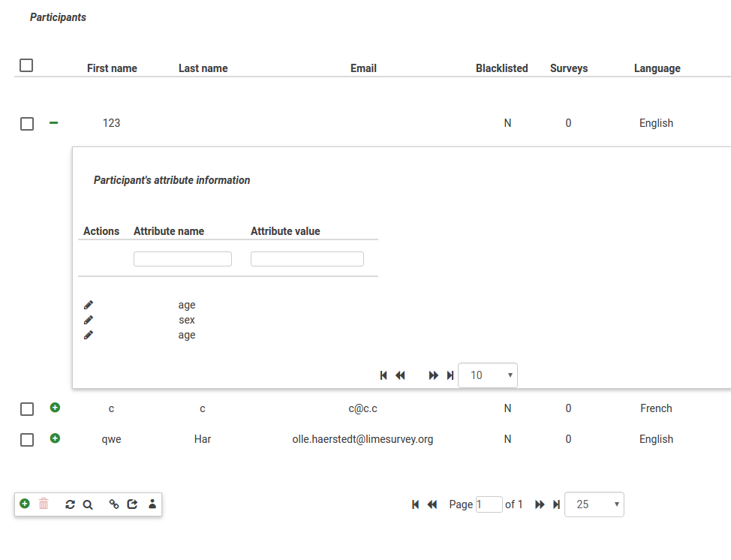Image resolution: width=731 pixels, height=560 pixels.
Task: Collapse the attribute details for participant 123
Action: point(53,122)
